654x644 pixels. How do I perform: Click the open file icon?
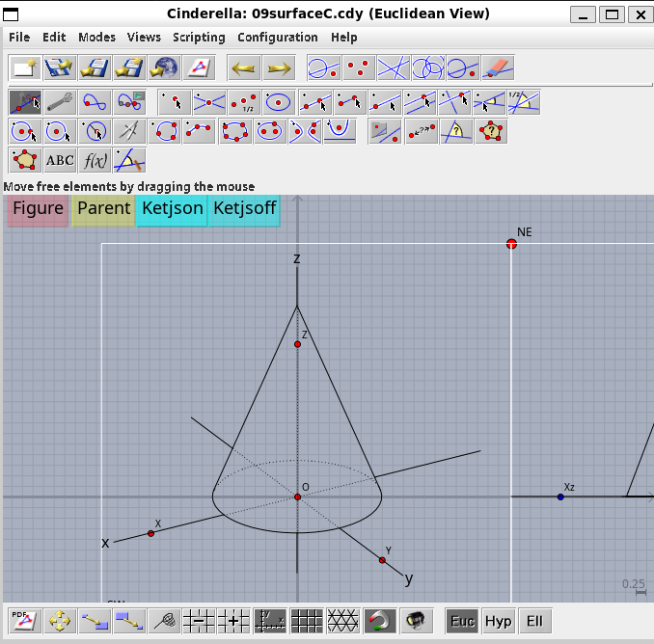pos(60,67)
